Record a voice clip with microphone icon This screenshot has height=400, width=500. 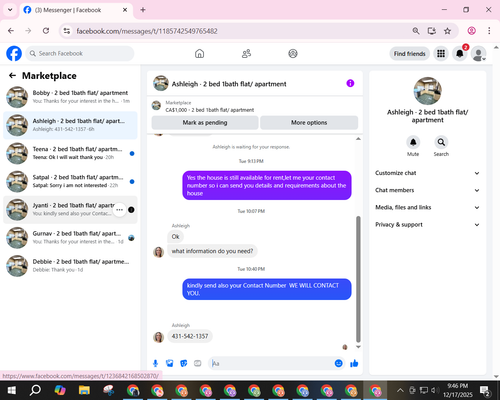[155, 363]
